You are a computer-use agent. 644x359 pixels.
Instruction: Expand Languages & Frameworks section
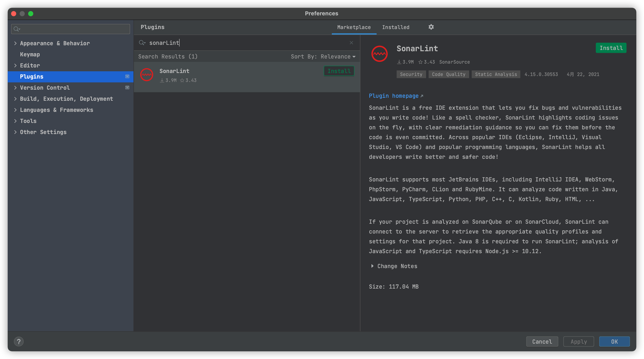tap(16, 110)
